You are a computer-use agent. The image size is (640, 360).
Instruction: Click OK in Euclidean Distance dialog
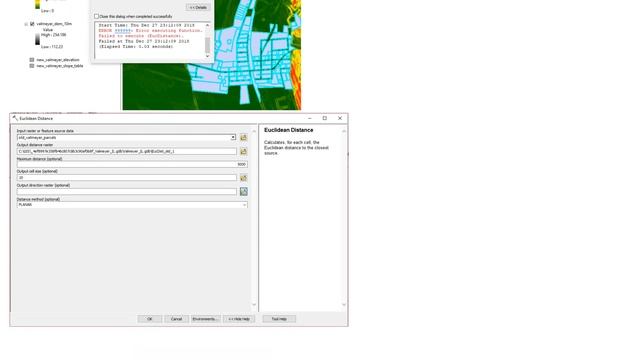pyautogui.click(x=149, y=319)
